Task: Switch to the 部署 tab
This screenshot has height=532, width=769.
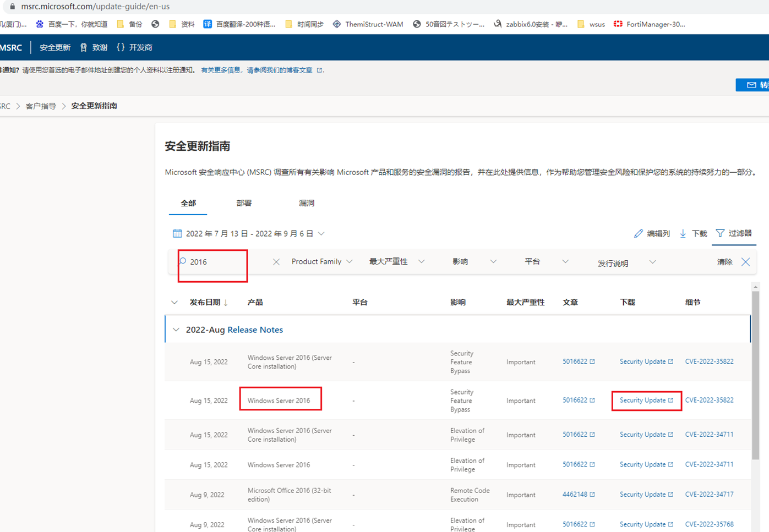Action: [x=244, y=203]
